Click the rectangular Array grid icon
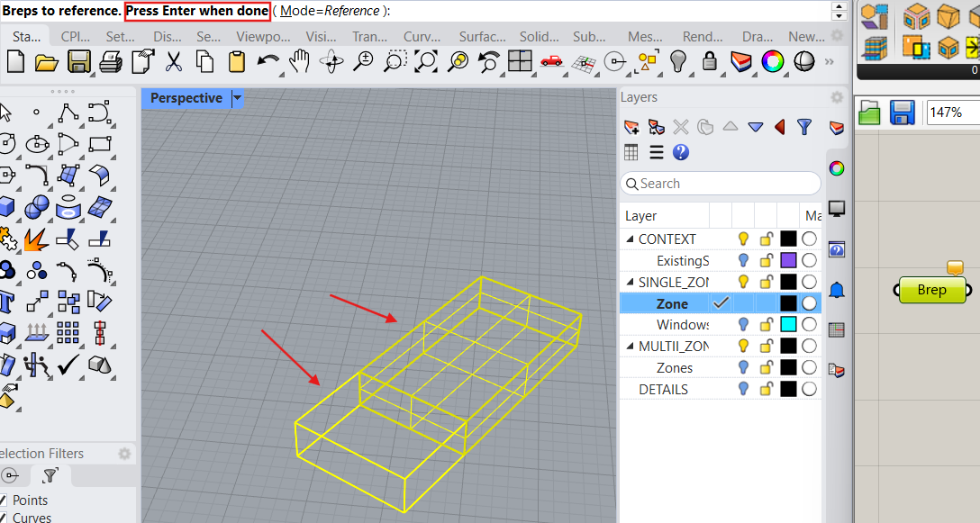This screenshot has height=523, width=980. coord(68,332)
